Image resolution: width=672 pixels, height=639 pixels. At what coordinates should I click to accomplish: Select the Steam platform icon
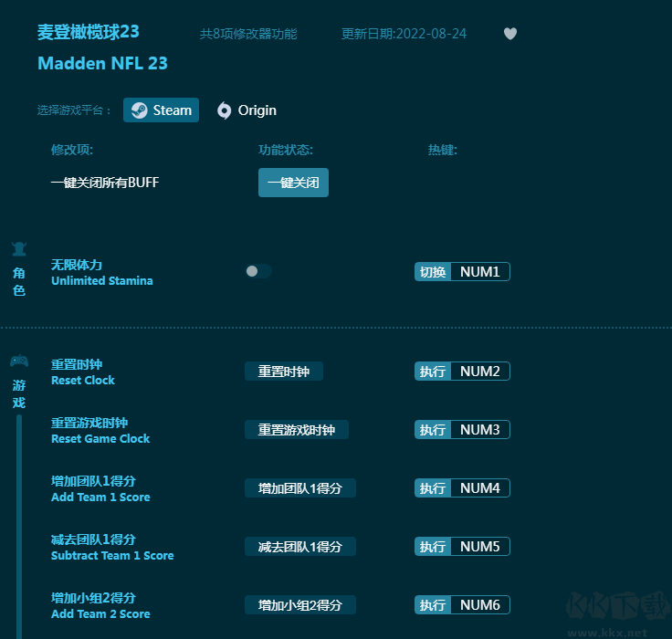click(140, 110)
